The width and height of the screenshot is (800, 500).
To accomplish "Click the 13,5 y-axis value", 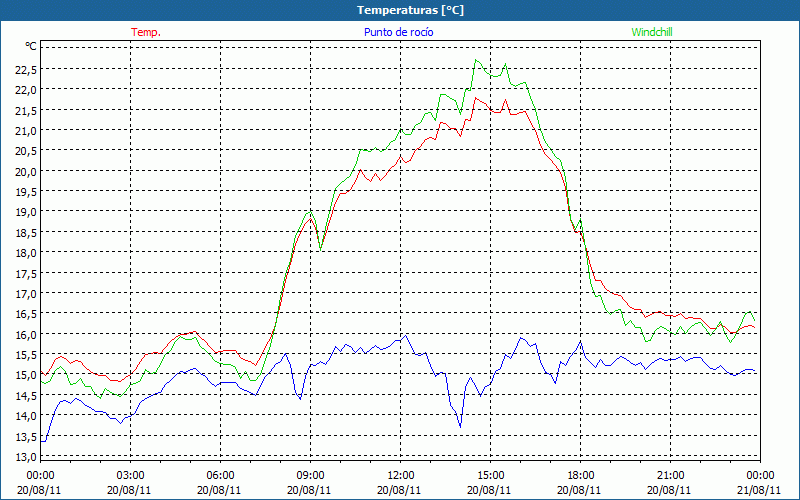I will 26,436.
